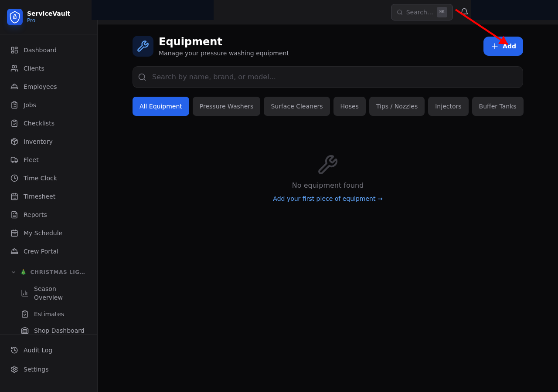Screen dimensions: 558x392
Task: Click the wrench Equipment page icon
Action: (x=143, y=46)
